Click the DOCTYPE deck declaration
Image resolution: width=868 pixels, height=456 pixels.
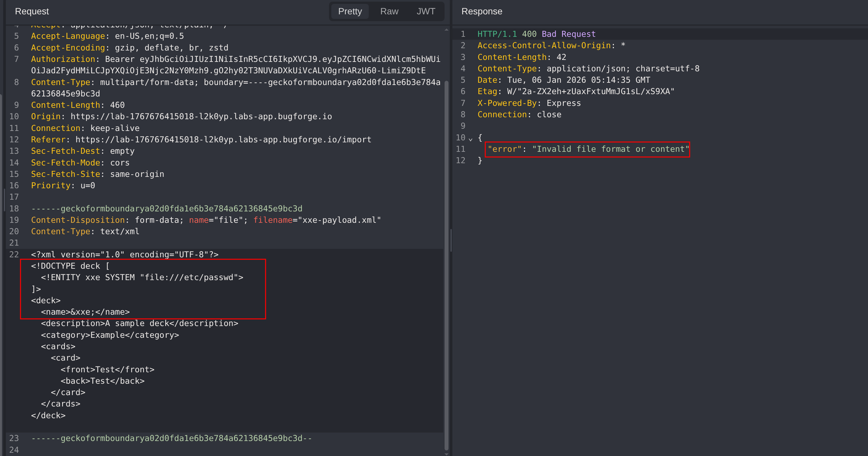pos(70,266)
